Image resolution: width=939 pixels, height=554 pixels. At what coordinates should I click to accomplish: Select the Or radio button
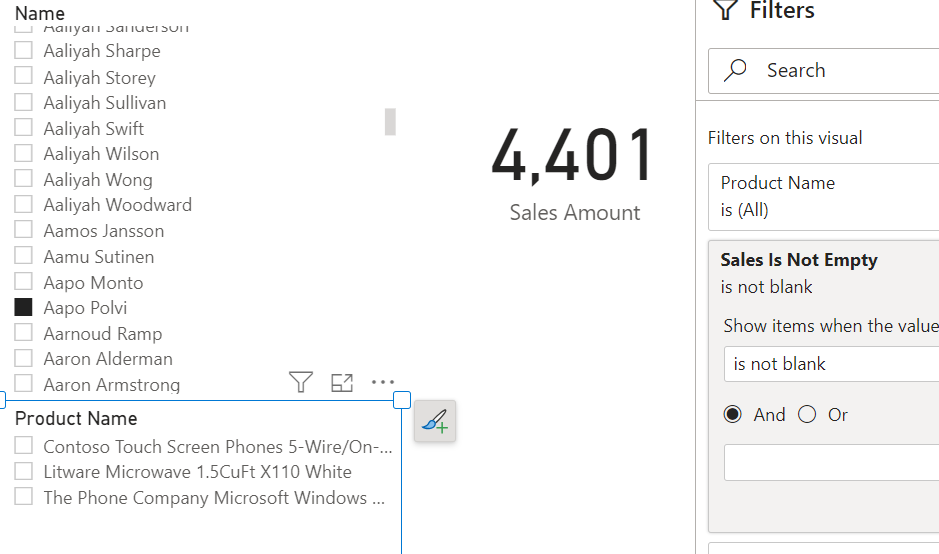(807, 415)
